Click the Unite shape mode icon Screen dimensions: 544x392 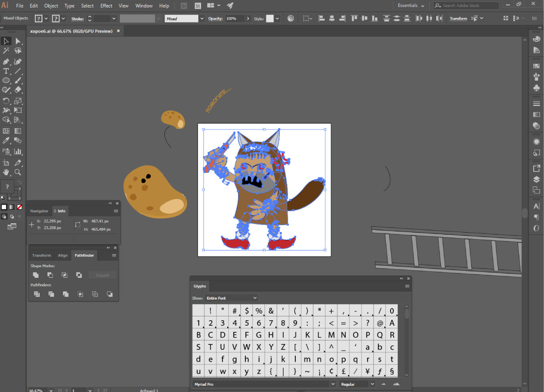[36, 275]
